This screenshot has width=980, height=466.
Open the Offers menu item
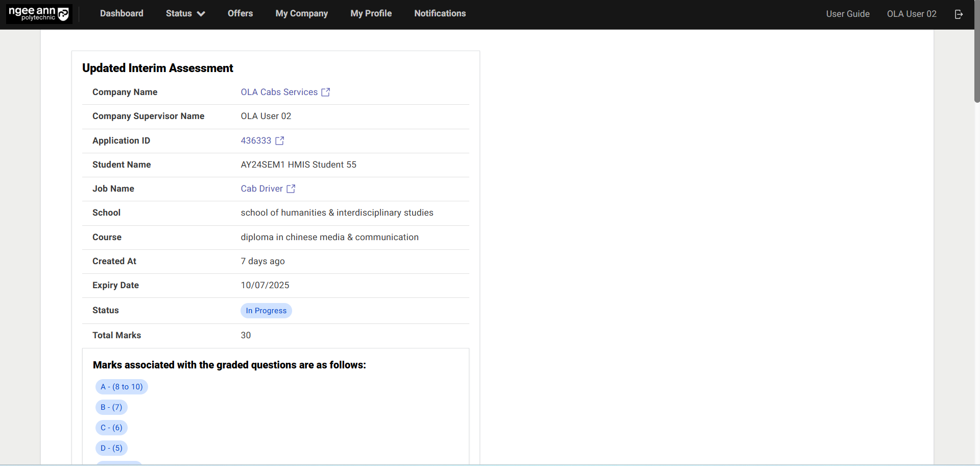point(240,13)
